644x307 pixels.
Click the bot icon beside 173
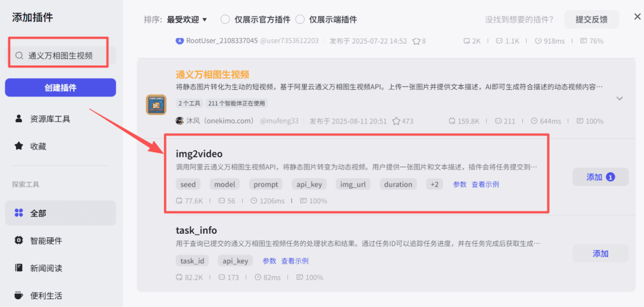[222, 277]
